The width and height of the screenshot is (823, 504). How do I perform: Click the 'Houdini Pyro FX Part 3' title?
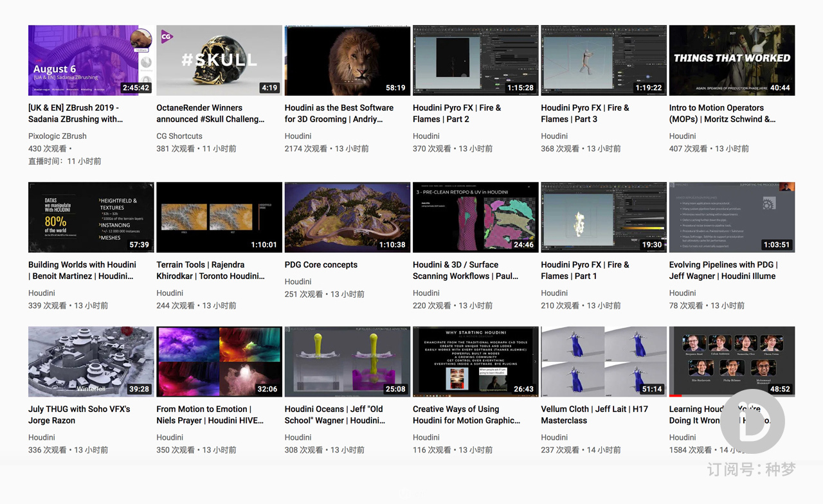pos(584,113)
